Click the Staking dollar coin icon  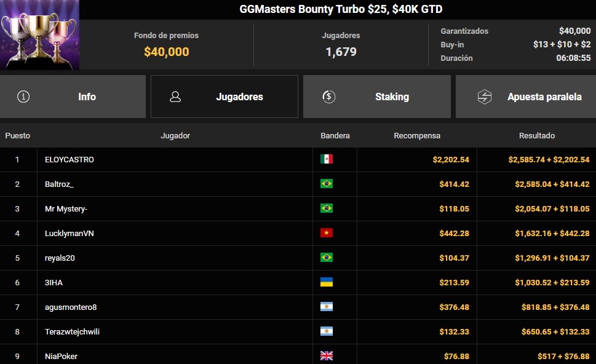point(327,96)
